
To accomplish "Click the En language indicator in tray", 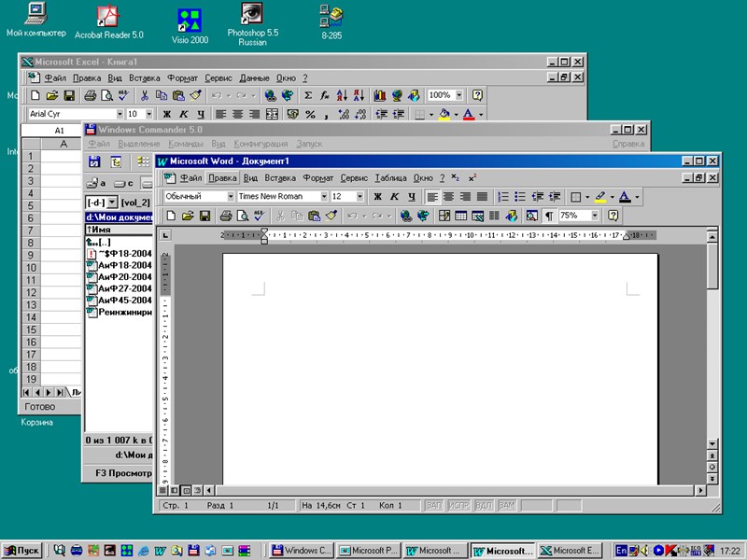I will [x=621, y=551].
